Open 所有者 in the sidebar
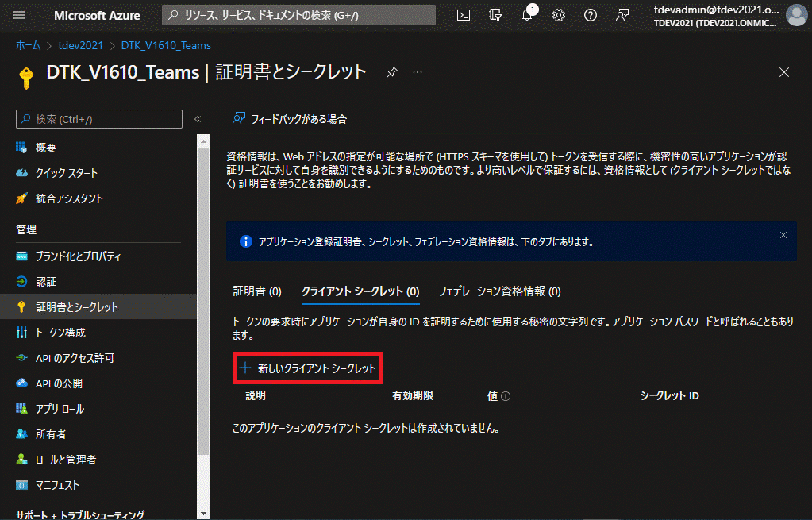The height and width of the screenshot is (520, 812). 51,434
